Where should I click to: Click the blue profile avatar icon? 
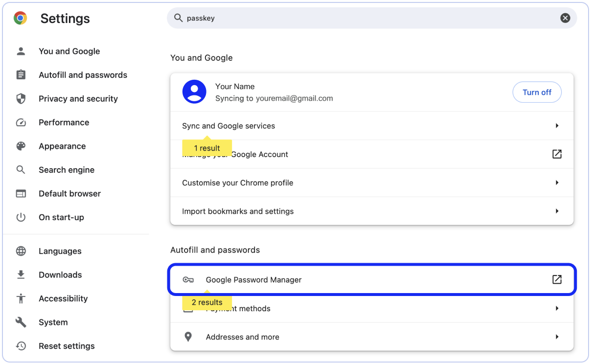click(194, 91)
